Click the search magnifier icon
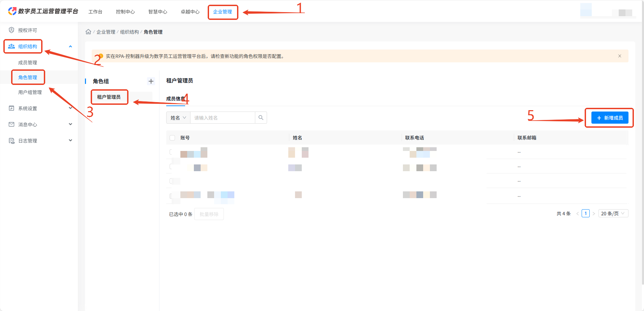 point(261,118)
